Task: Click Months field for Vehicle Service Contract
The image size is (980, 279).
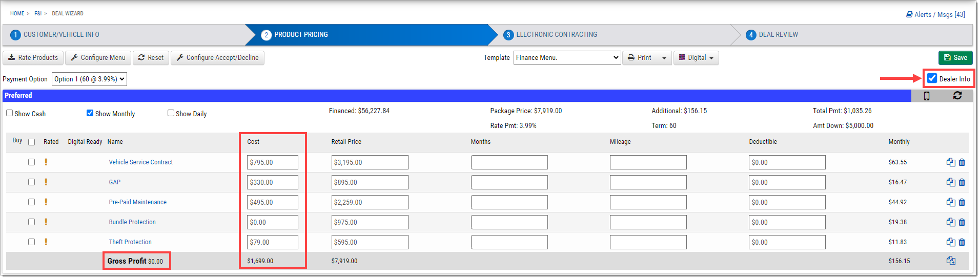Action: [x=509, y=162]
